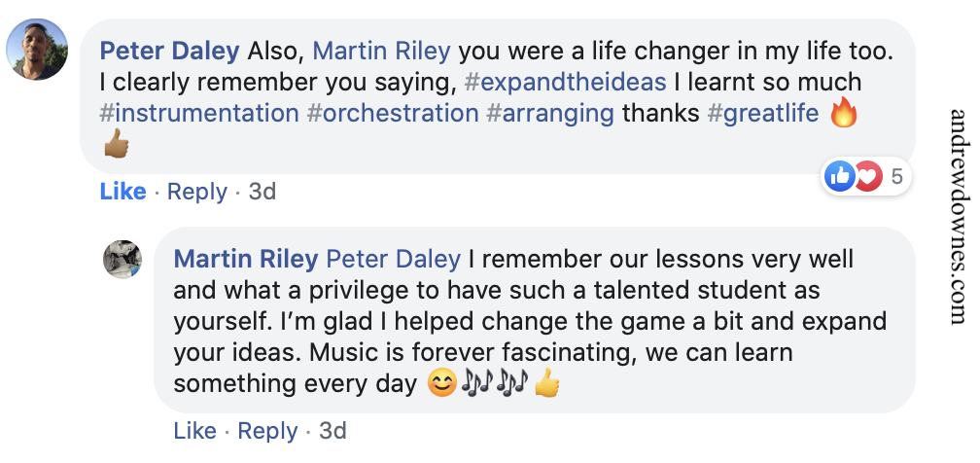Click the brown thumbs-up emoji in Peter's comment
Screen dimensions: 980x463
click(x=116, y=145)
